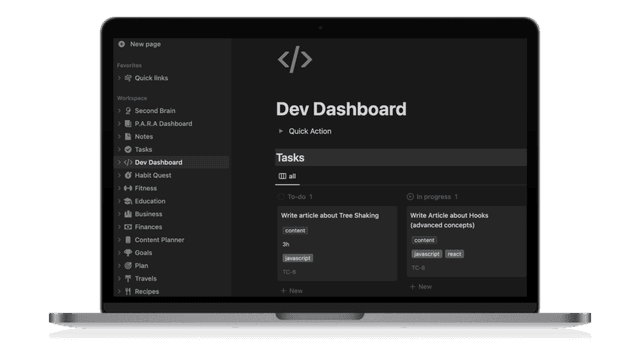Switch to the "all" board view tab
This screenshot has height=360, width=640.
point(287,176)
